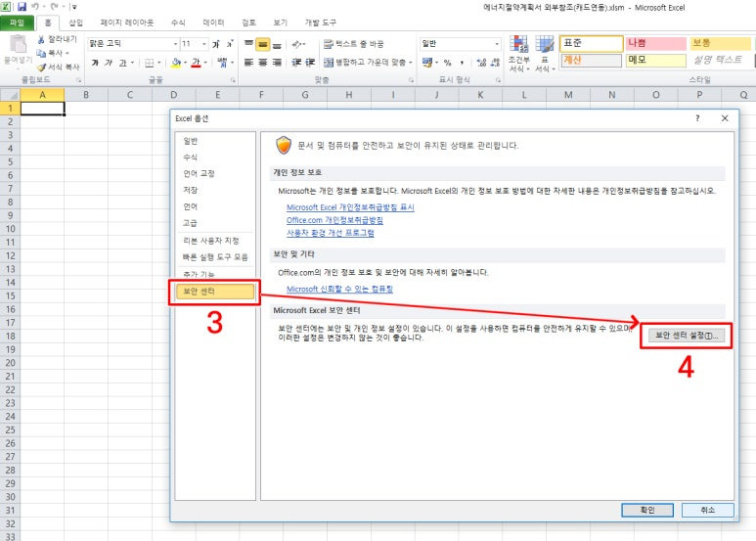
Task: Click Wrap Text (텍스트 줄 바꿈)
Action: click(353, 44)
